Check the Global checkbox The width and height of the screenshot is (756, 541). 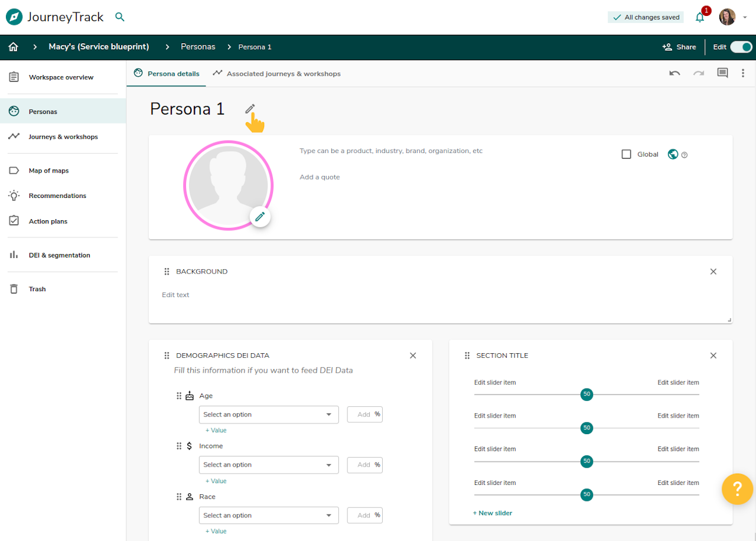pyautogui.click(x=627, y=154)
